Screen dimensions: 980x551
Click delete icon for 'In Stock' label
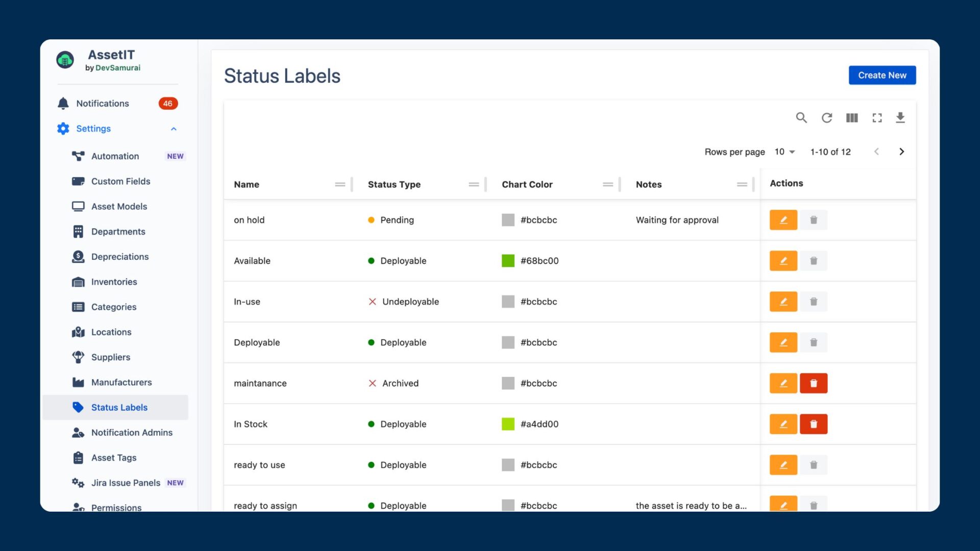tap(813, 424)
